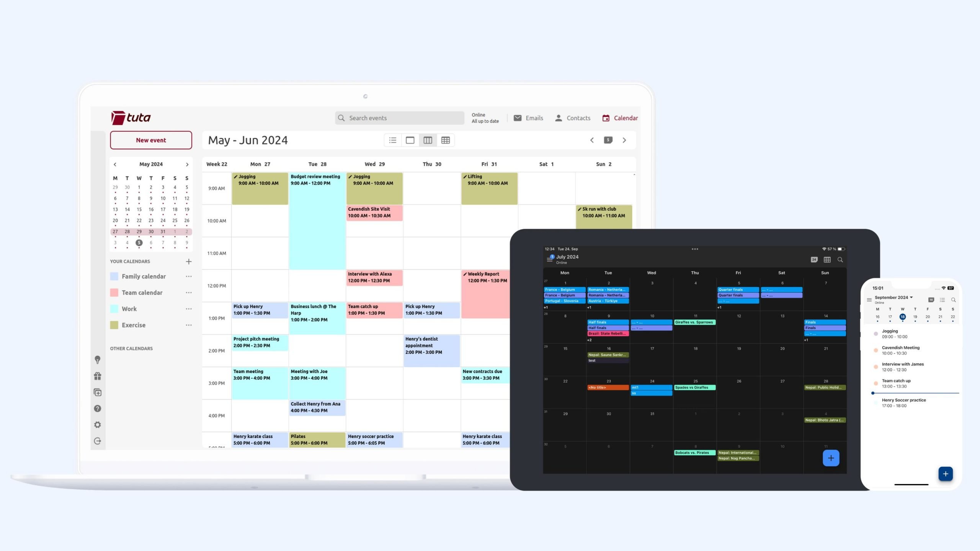Collapse May 2024 mini calendar back
Screen dimensions: 980x551
114,164
